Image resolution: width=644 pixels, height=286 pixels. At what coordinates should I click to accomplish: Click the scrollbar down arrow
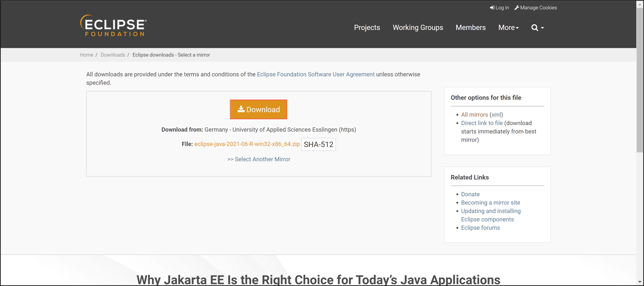(x=640, y=282)
